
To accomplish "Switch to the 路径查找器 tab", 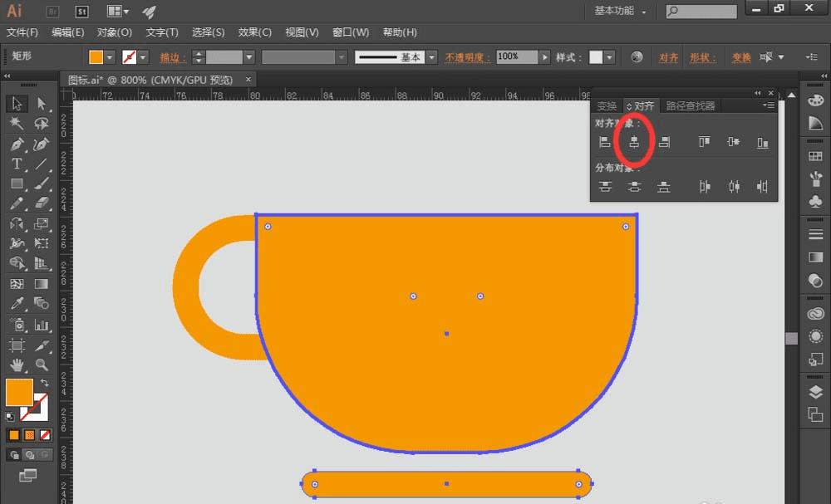I will click(691, 105).
